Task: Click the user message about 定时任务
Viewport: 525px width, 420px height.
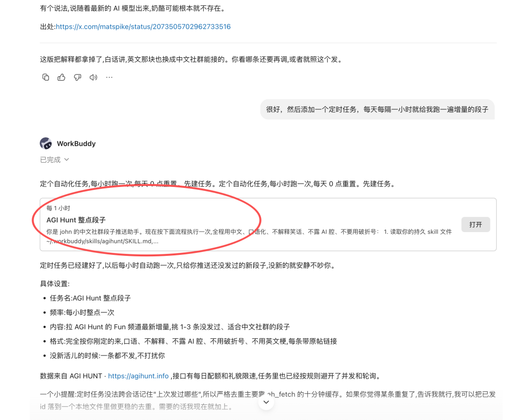Action: click(x=377, y=109)
